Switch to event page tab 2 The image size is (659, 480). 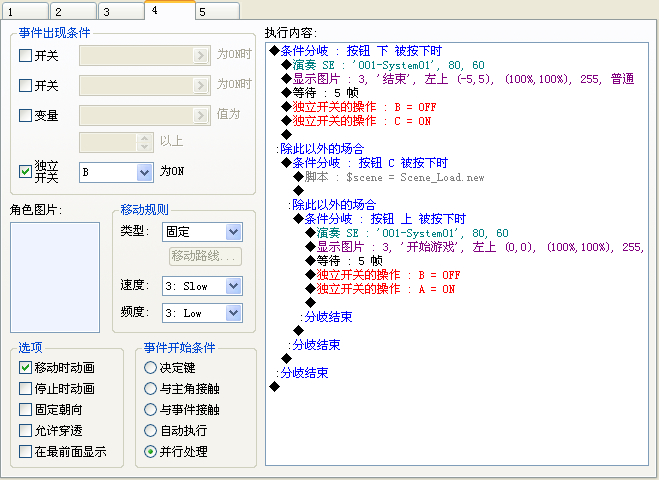click(x=73, y=11)
